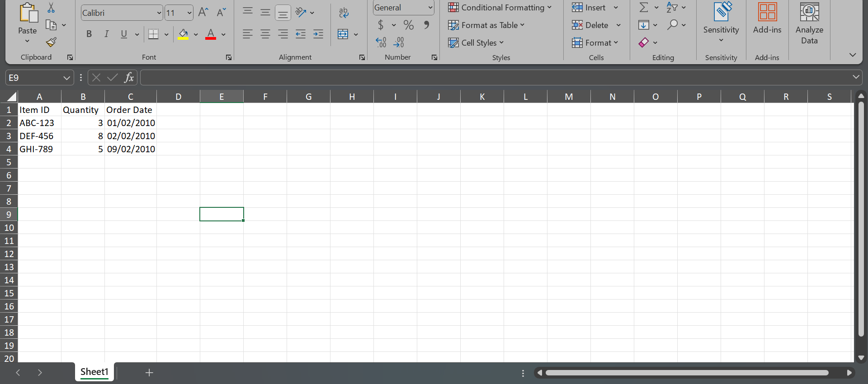Toggle Italic formatting
This screenshot has height=384, width=868.
[107, 34]
